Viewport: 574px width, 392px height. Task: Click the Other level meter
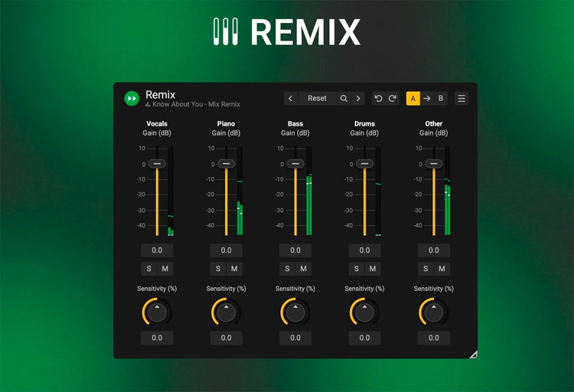447,191
